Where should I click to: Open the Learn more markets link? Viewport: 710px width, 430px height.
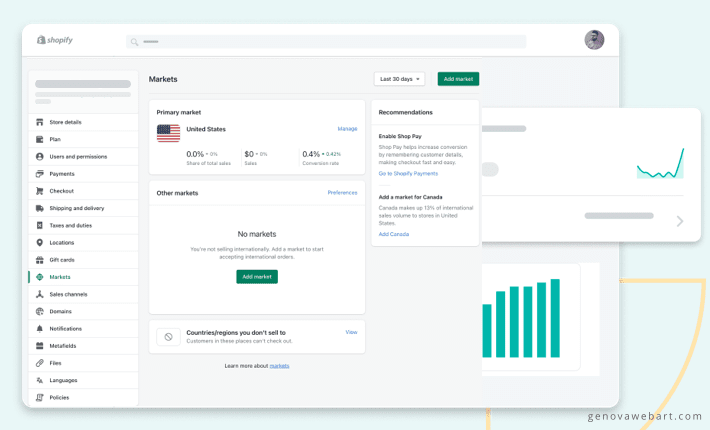pyautogui.click(x=279, y=366)
